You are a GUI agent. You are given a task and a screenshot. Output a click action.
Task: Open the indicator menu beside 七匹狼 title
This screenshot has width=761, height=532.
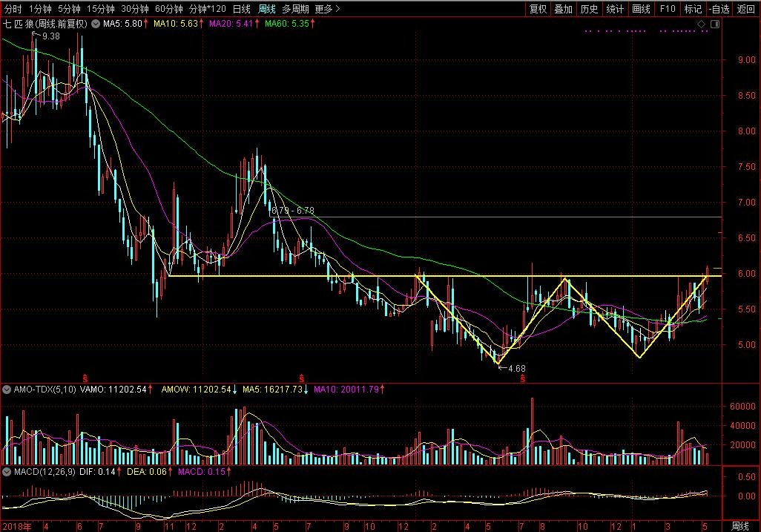(96, 24)
